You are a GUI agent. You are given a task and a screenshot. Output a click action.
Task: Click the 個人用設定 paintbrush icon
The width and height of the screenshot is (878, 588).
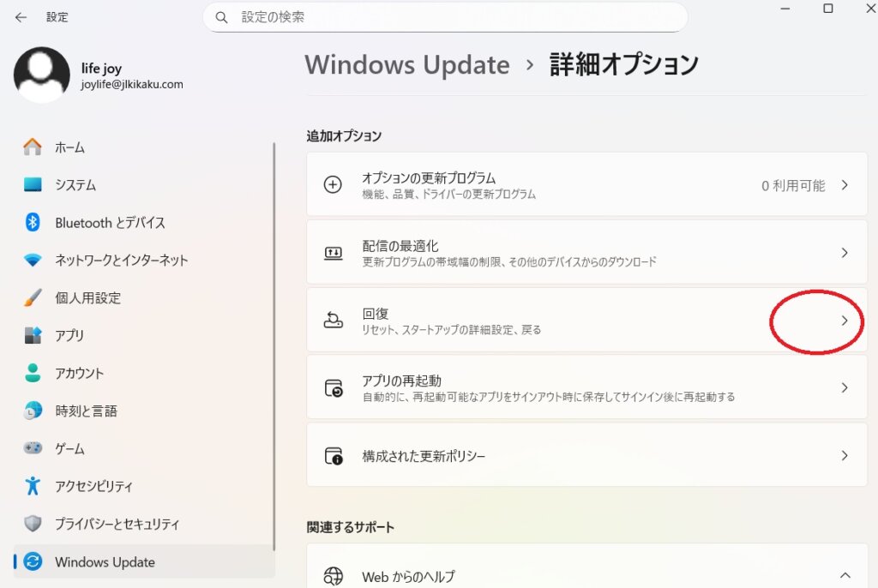33,298
